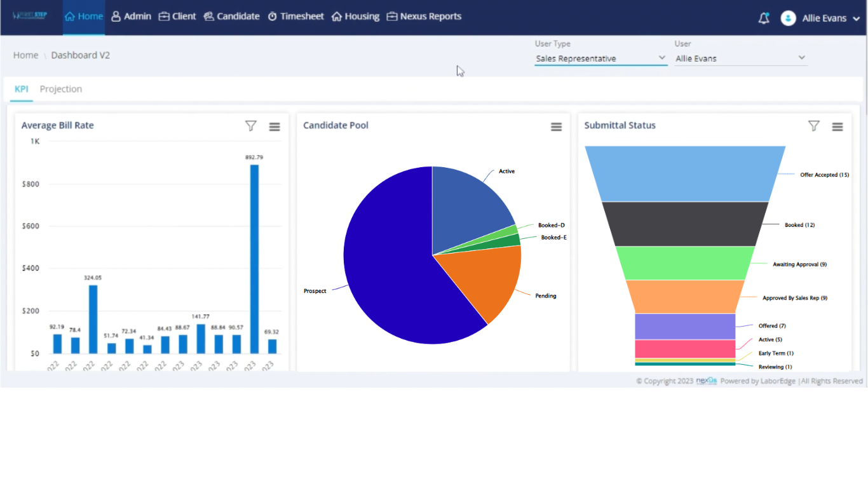Open Allie Evans account menu chevron

tap(856, 19)
